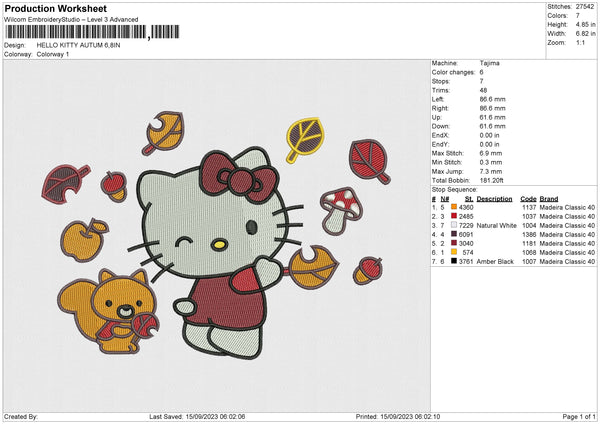This screenshot has width=600, height=424.
Task: Click the Machine value Tajima
Action: point(489,63)
